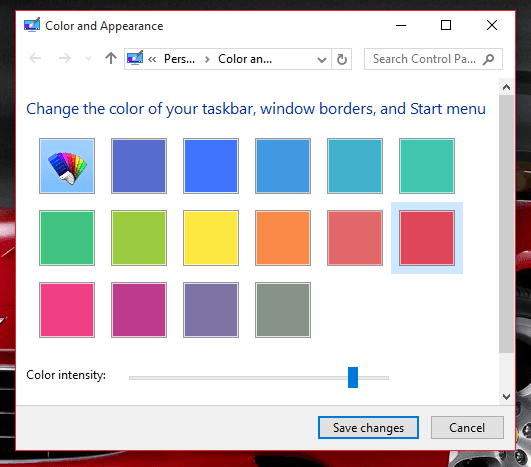
Task: Choose the emerald green swatch
Action: (67, 238)
